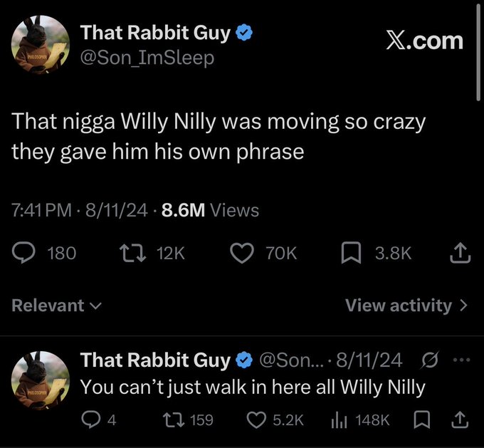
Task: Click the main tweet's rabbit profile avatar
Action: [x=41, y=45]
